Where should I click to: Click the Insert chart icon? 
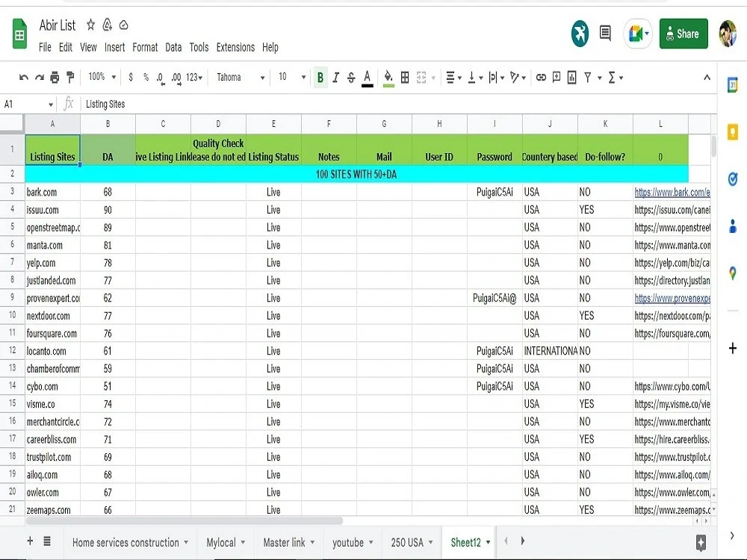click(572, 78)
